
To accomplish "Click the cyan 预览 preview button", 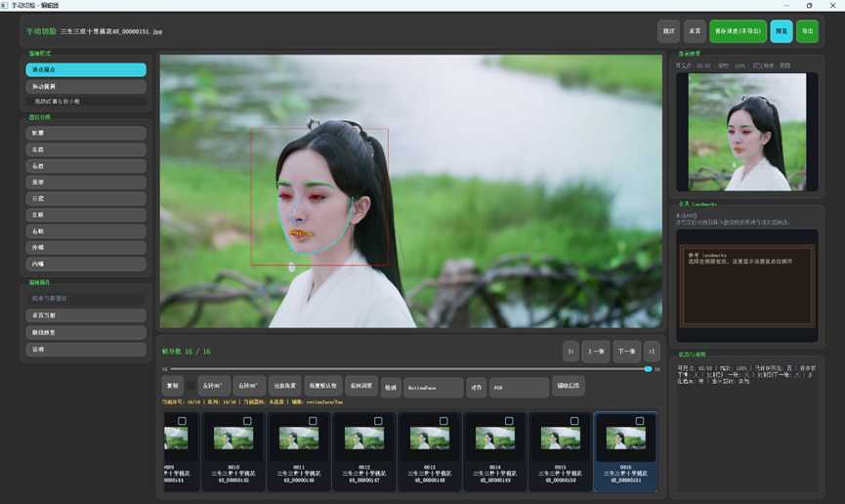I will tap(782, 31).
